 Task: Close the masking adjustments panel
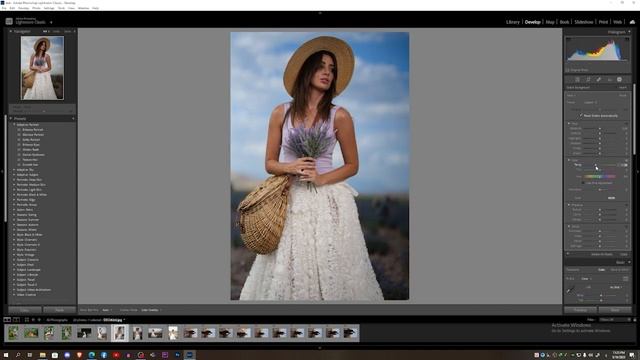coord(624,254)
